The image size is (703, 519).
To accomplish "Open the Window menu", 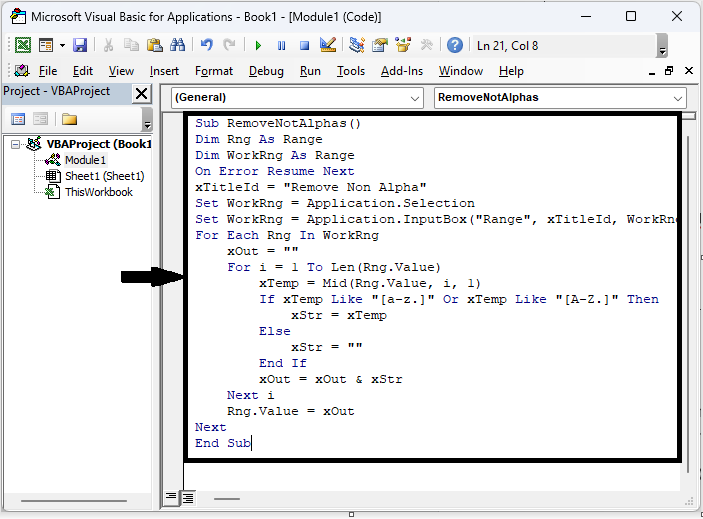I will coord(461,71).
